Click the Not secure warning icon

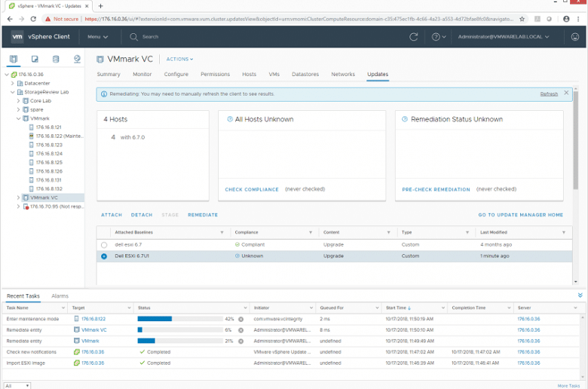click(x=47, y=19)
